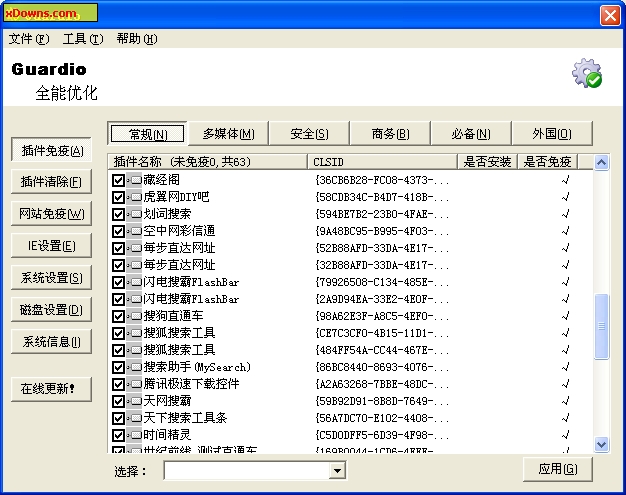Open the 磁盘设置(D) section
Image resolution: width=626 pixels, height=495 pixels.
tap(52, 309)
